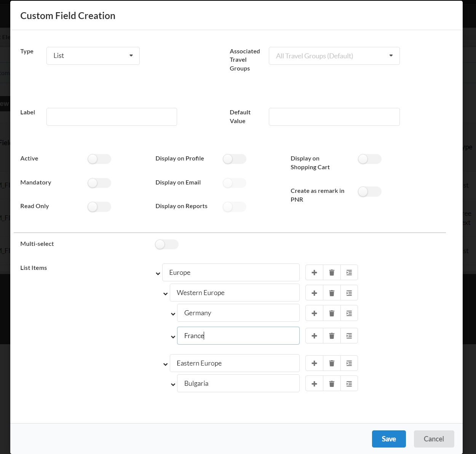Collapse the Western Europe node

point(165,294)
